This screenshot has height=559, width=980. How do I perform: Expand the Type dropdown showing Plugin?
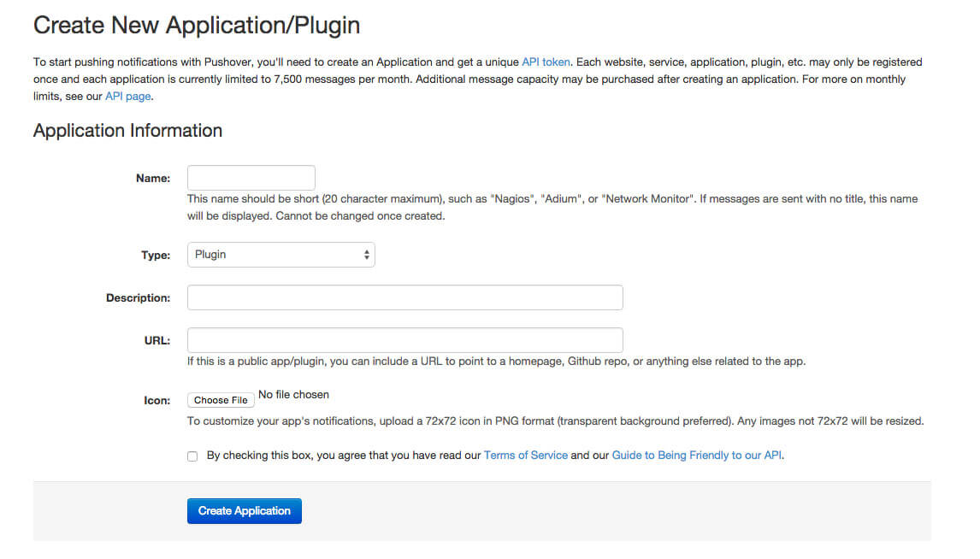tap(280, 255)
